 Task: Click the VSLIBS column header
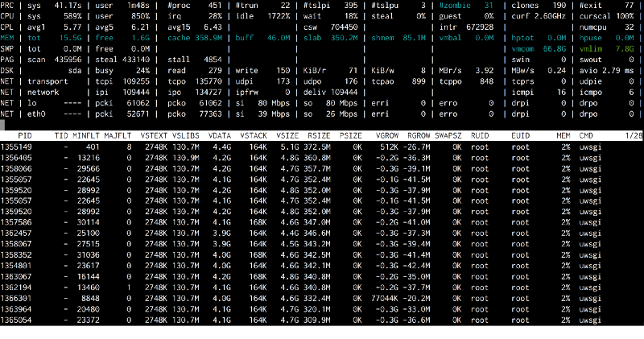tap(186, 135)
